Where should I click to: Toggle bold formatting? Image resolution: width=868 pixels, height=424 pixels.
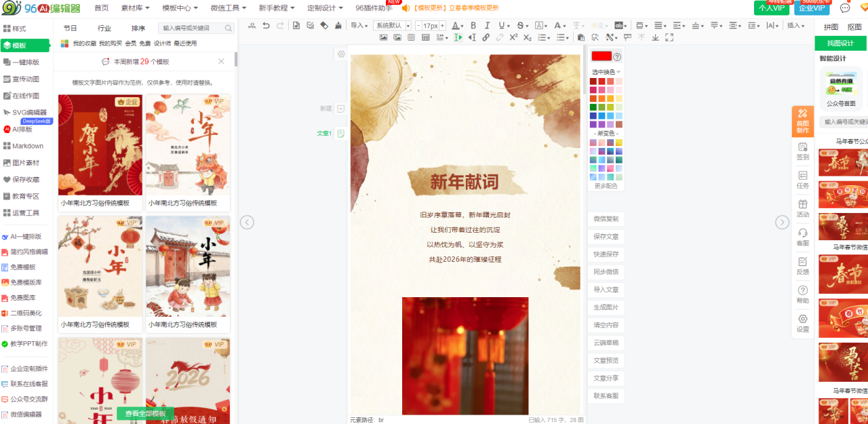point(473,26)
